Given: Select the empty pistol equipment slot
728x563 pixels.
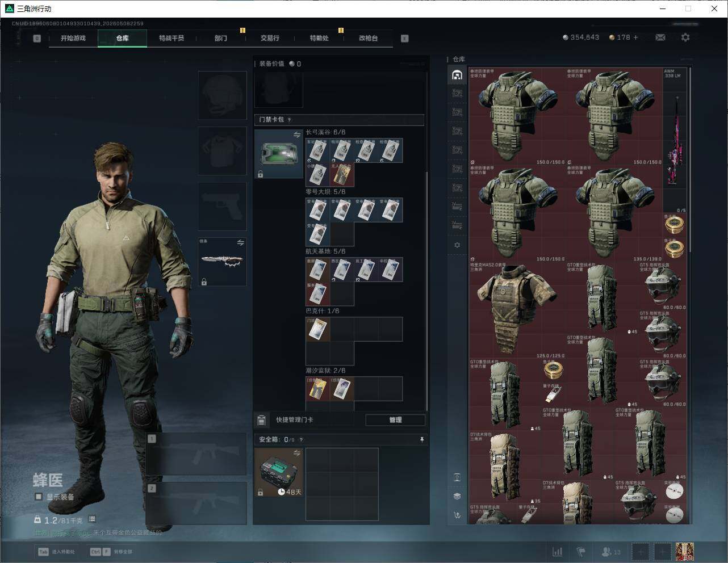Looking at the screenshot, I should coord(223,207).
